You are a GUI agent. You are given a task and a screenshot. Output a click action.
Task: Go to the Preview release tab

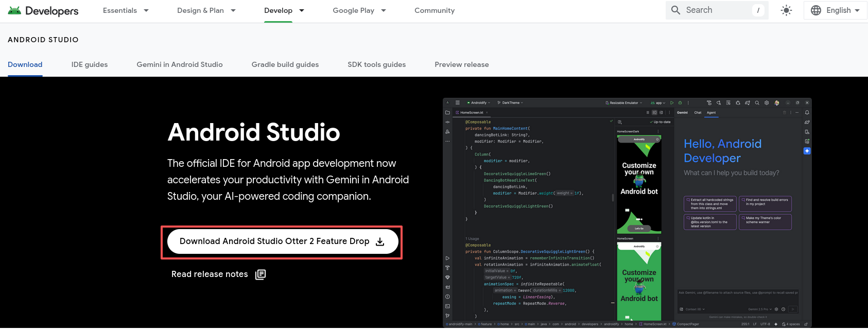pyautogui.click(x=462, y=64)
